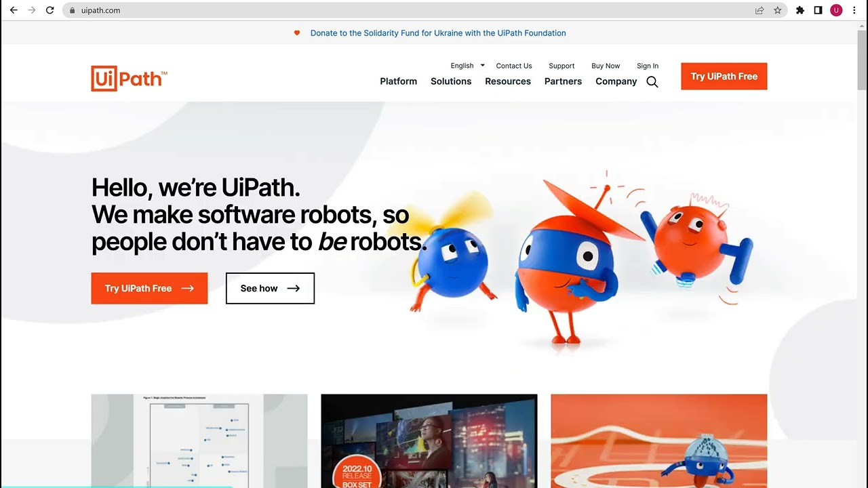Open site search magnifier icon
Screen dimensions: 868x488
(652, 82)
